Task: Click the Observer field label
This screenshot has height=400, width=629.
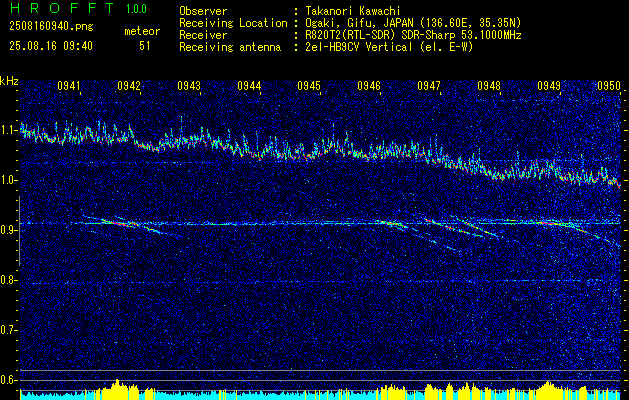Action: click(203, 11)
